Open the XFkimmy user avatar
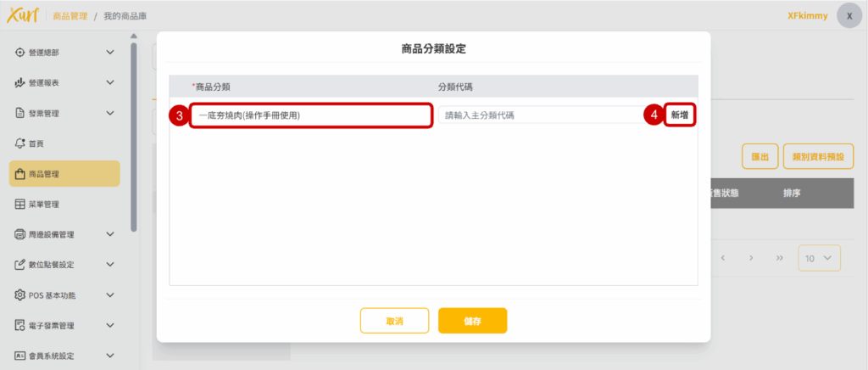The width and height of the screenshot is (868, 370). [x=849, y=16]
